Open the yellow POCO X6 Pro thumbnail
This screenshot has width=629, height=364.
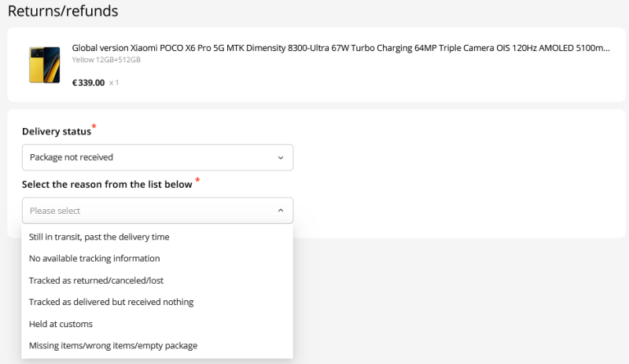point(45,65)
